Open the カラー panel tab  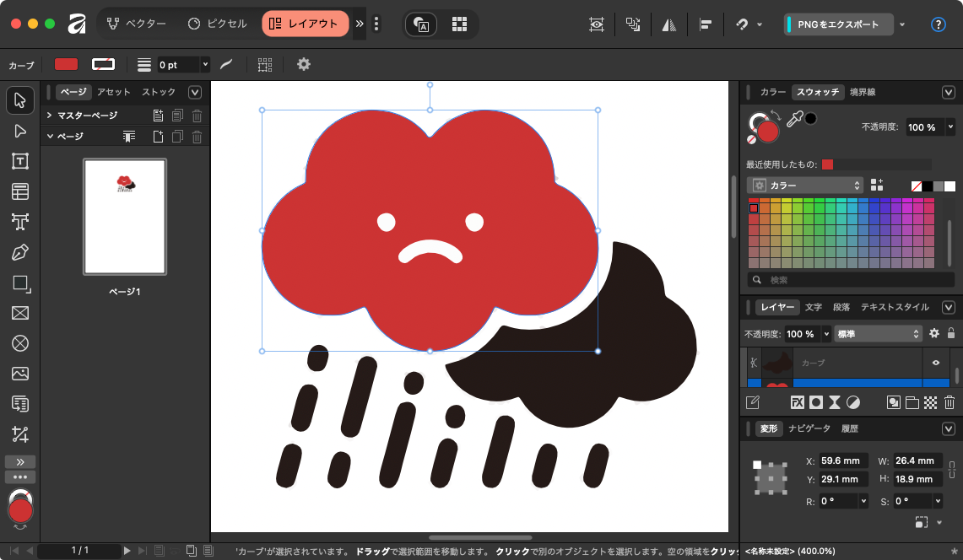click(772, 92)
